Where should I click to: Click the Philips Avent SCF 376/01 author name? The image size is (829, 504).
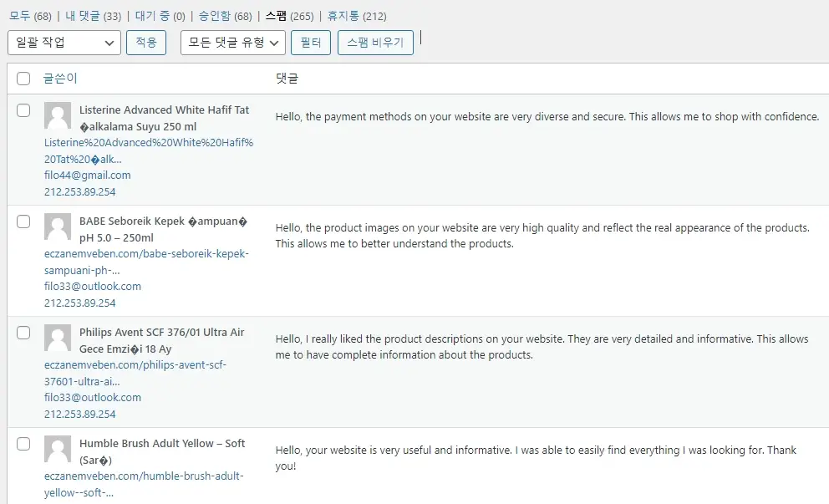click(162, 340)
